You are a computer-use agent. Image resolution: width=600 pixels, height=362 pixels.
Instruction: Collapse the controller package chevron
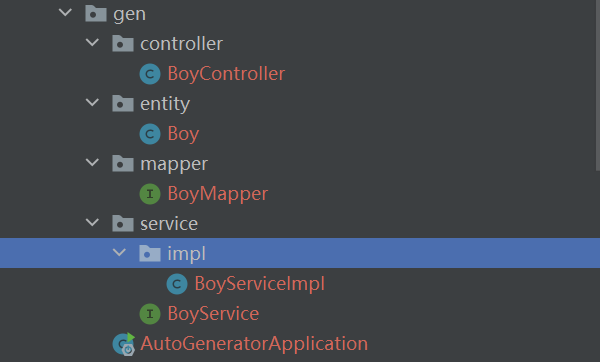[x=92, y=42]
